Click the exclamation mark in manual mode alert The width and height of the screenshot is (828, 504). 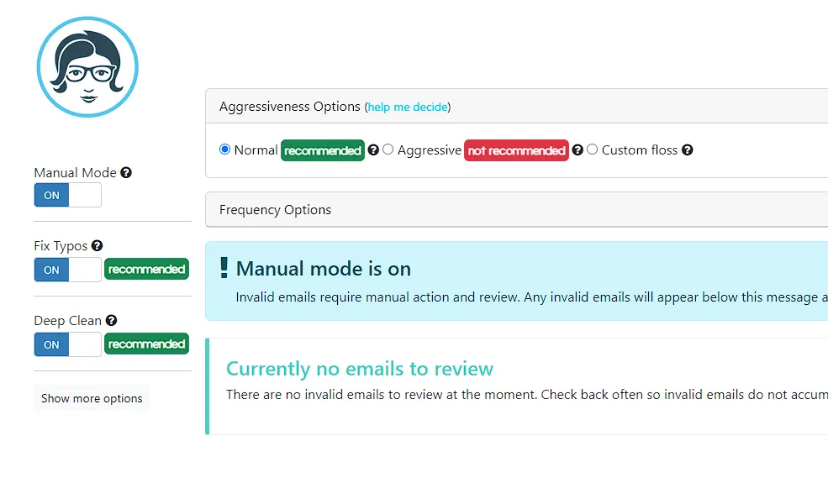[224, 268]
